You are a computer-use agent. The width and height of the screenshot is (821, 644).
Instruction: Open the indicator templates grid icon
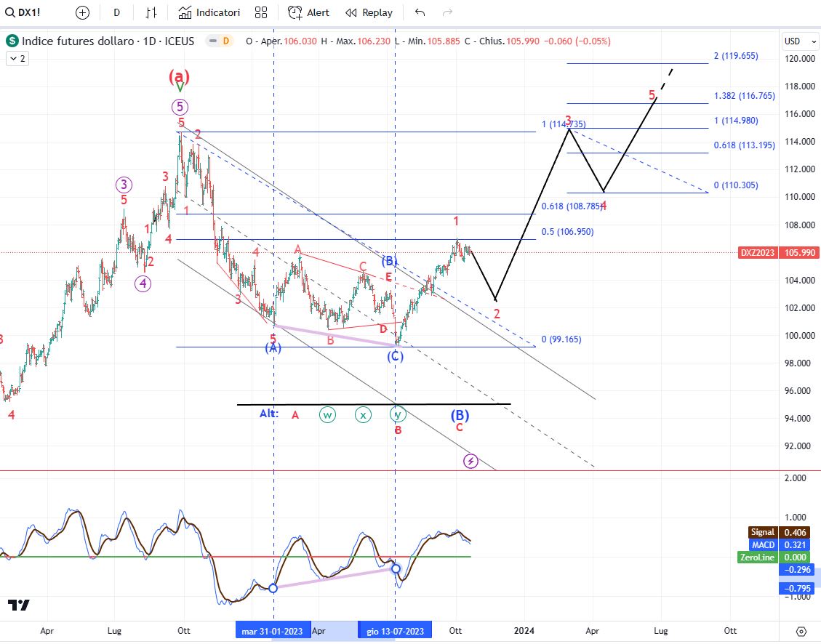[261, 12]
